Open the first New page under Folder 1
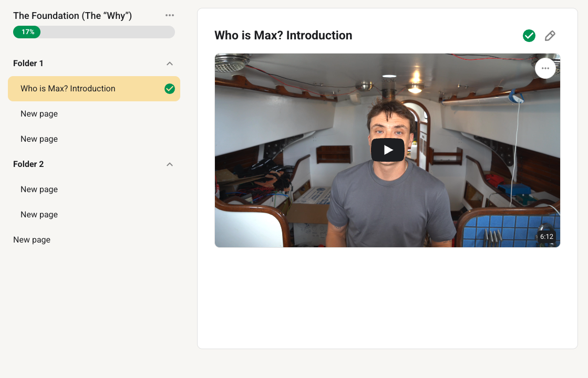Image resolution: width=588 pixels, height=378 pixels. point(39,114)
